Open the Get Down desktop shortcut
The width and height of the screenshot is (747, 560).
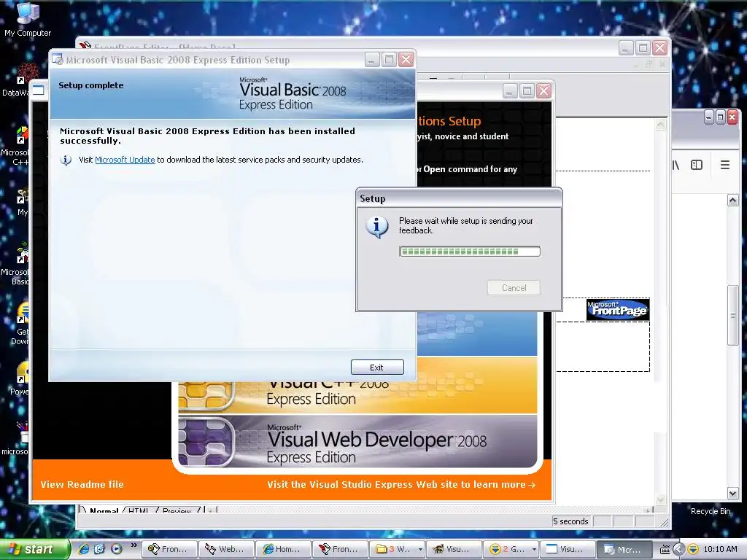21,324
